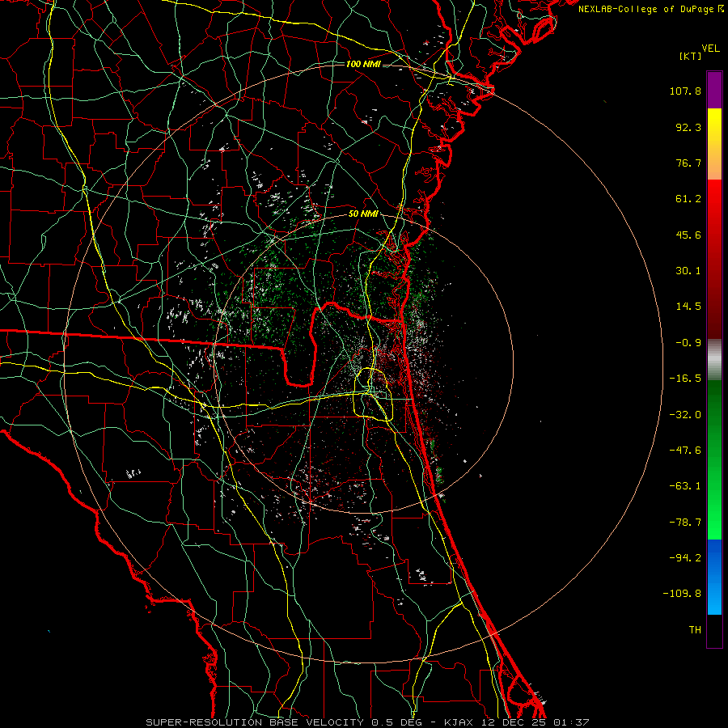Pick the gray near-zero segment of color bar
Image resolution: width=728 pixels, height=728 pixels.
click(x=714, y=360)
